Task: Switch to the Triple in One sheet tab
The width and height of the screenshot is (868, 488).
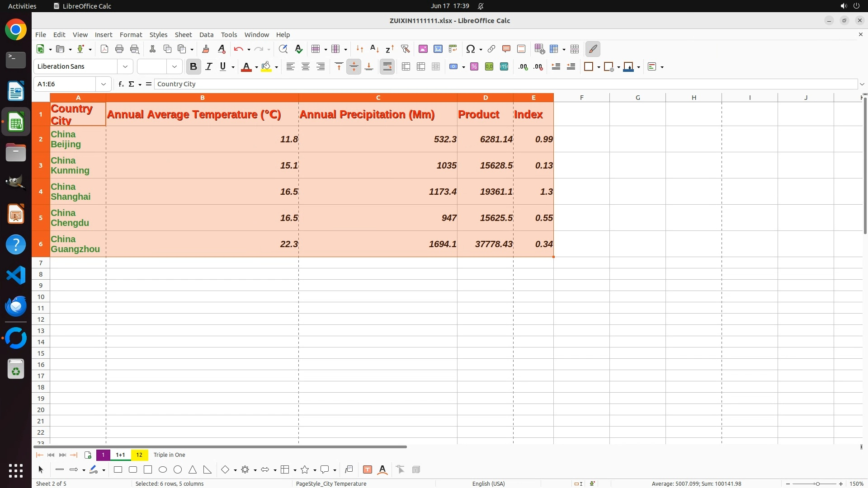Action: click(169, 455)
